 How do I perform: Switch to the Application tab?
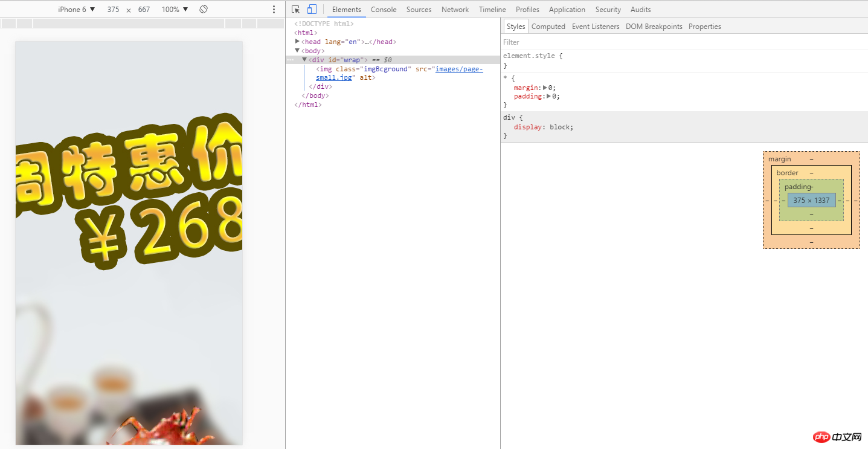567,9
